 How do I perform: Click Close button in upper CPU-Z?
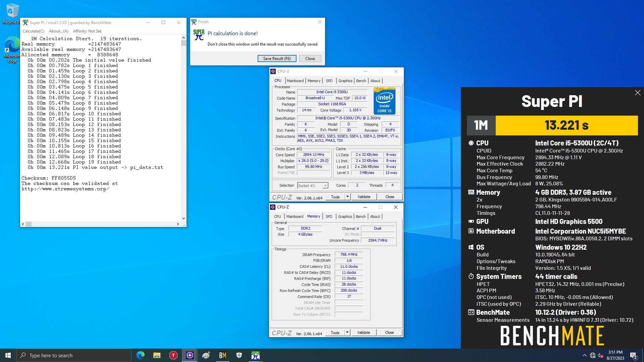pos(390,197)
